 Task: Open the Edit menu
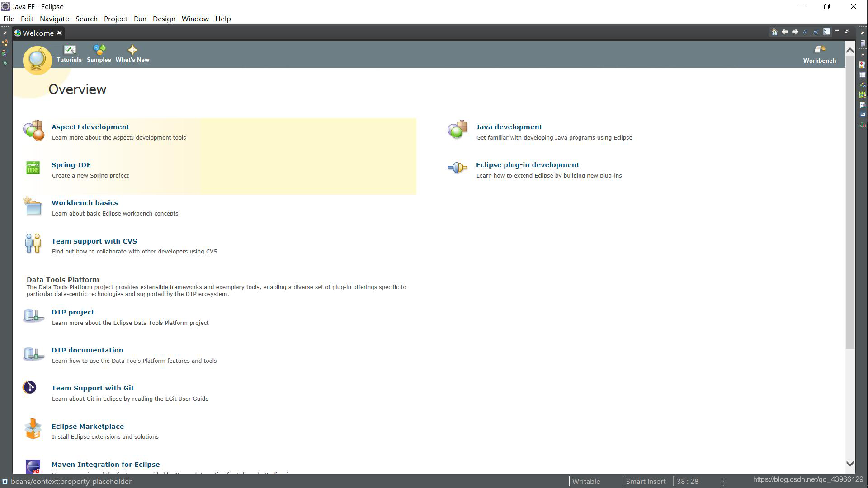tap(27, 19)
